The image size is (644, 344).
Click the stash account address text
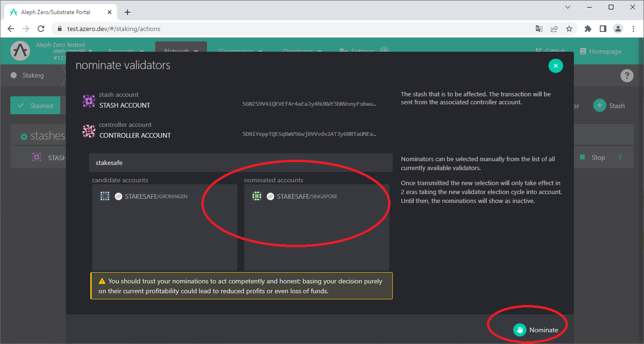[x=310, y=105]
